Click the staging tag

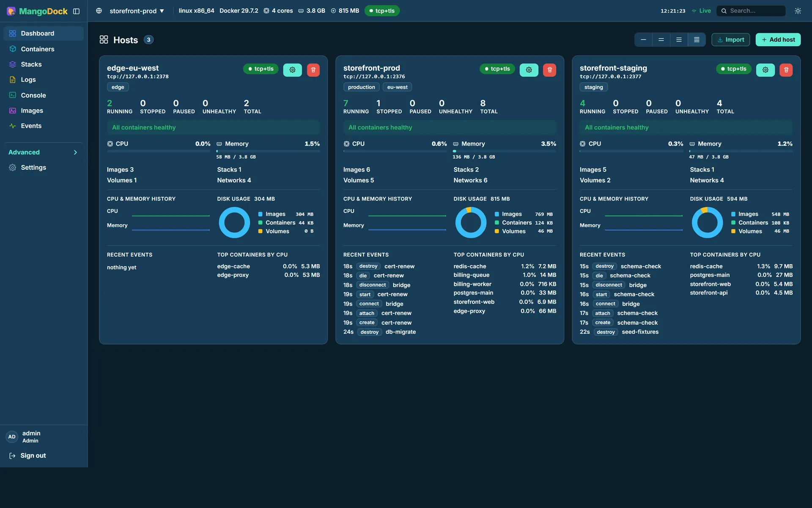pyautogui.click(x=593, y=87)
